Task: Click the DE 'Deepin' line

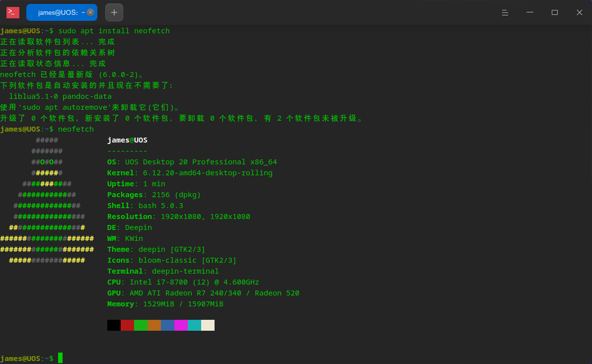Action: (x=130, y=228)
